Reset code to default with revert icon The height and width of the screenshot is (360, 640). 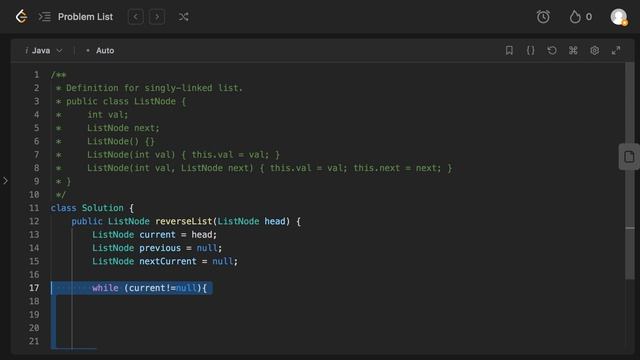point(552,51)
